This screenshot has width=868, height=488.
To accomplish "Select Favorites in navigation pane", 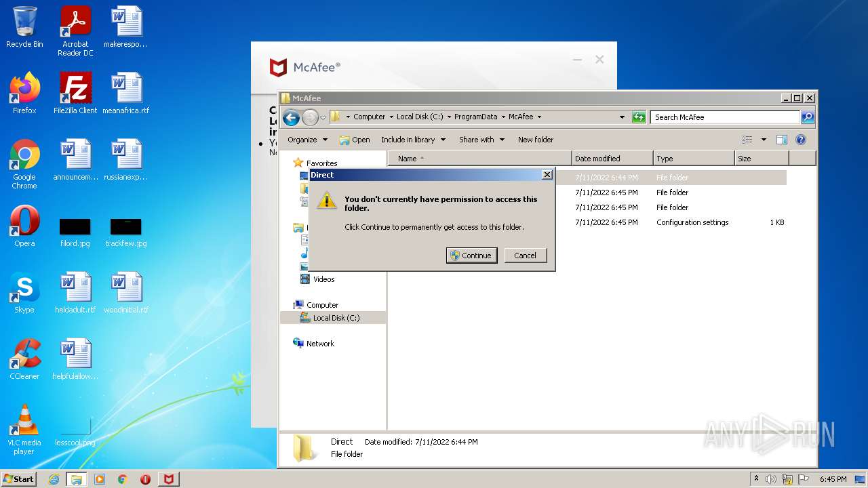I will click(x=321, y=163).
